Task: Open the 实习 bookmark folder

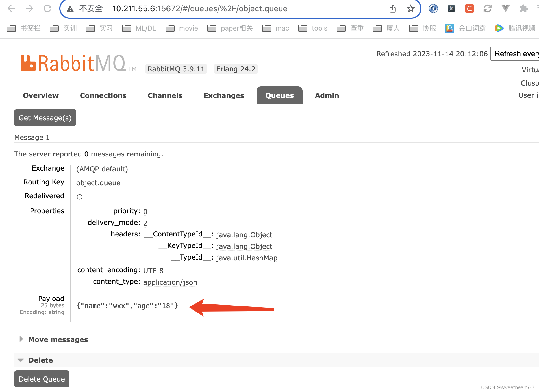Action: pyautogui.click(x=99, y=28)
